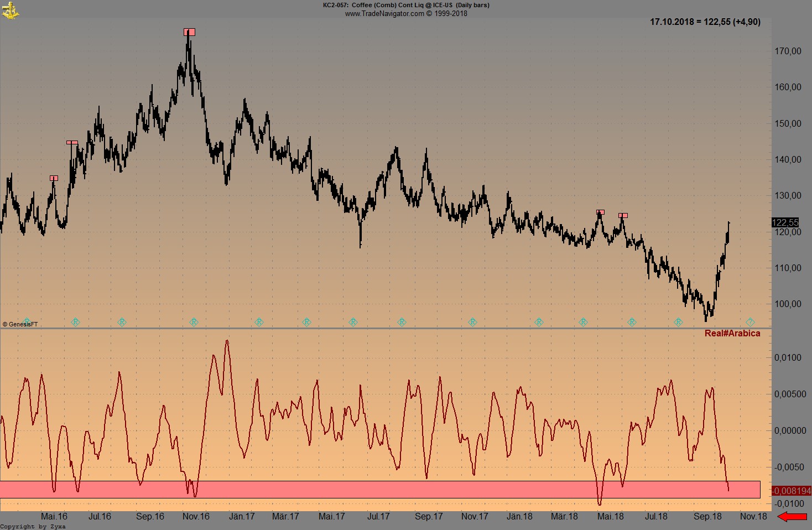
Task: Click the Real#Arabica indicator label
Action: coord(732,334)
